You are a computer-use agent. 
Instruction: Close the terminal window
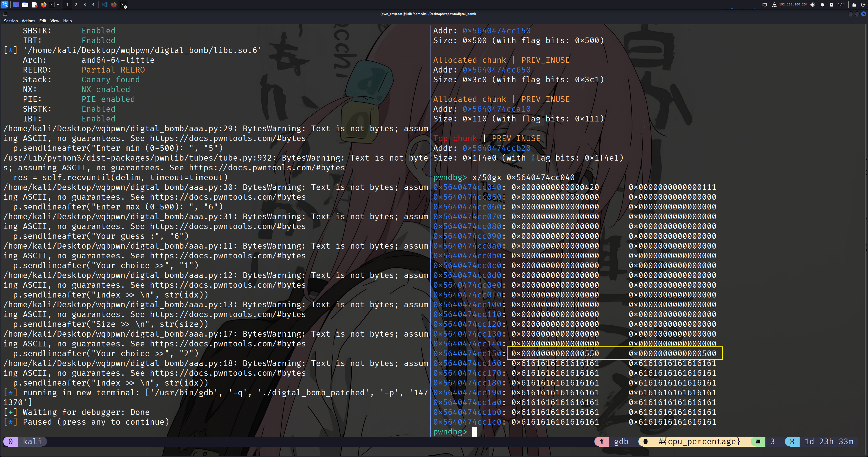863,14
